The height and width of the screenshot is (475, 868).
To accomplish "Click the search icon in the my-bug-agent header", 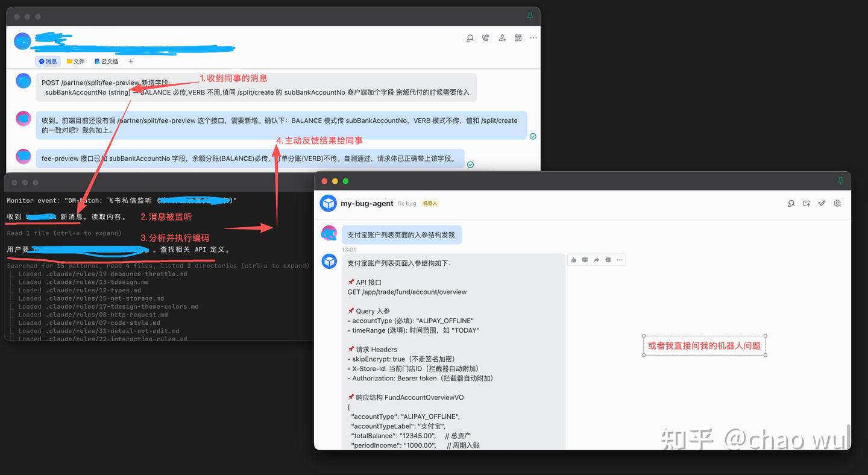I will pyautogui.click(x=791, y=204).
